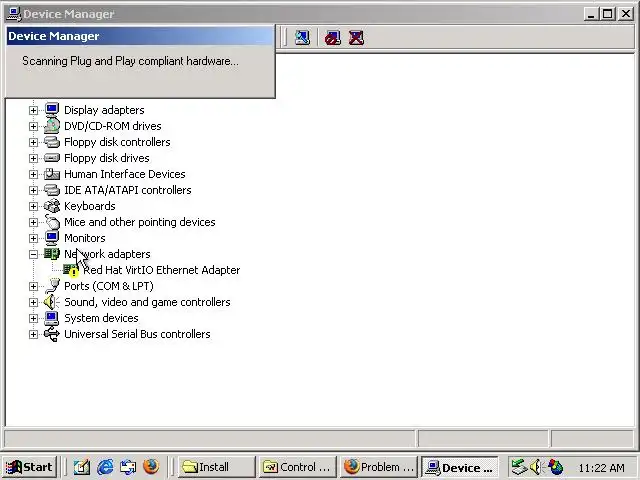Expand the Floppy disk controllers node

[x=33, y=142]
